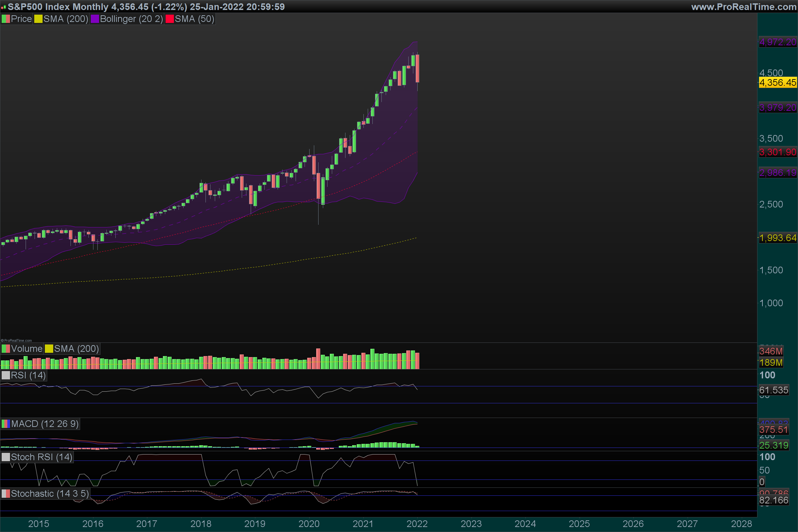
Task: Click the 2018 year marker on time axis
Action: pyautogui.click(x=200, y=524)
